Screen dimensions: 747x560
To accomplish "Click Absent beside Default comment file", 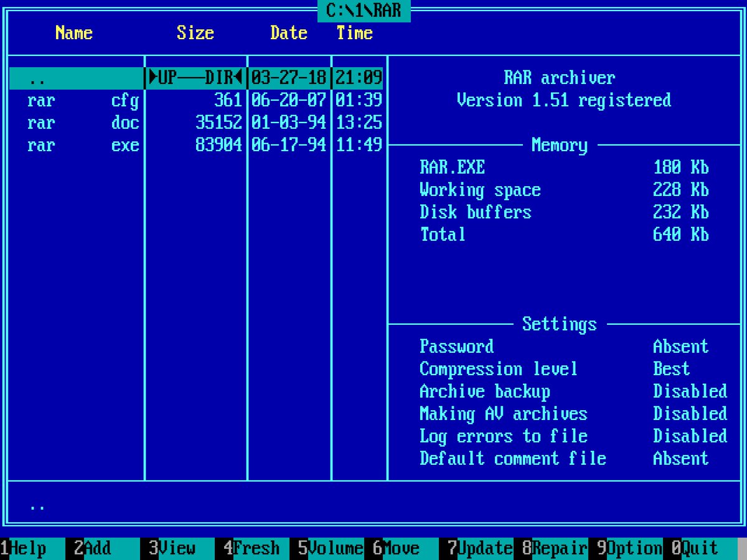I will pyautogui.click(x=681, y=459).
